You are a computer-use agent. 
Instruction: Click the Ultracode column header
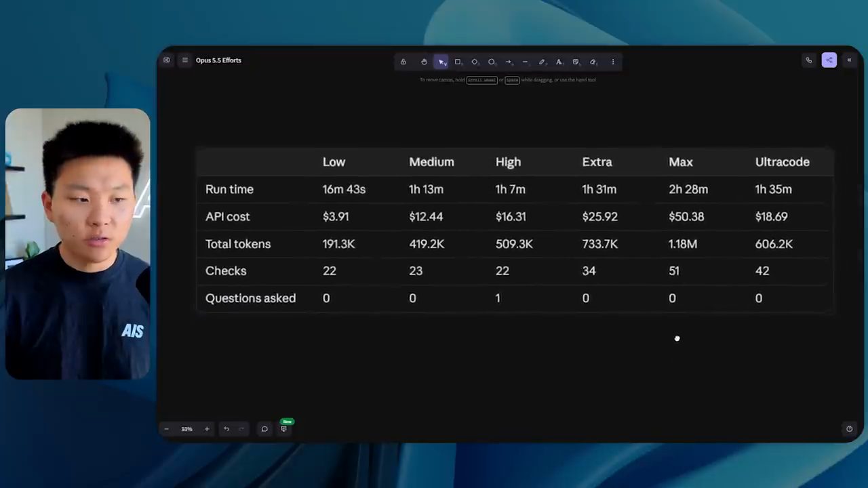pos(782,162)
